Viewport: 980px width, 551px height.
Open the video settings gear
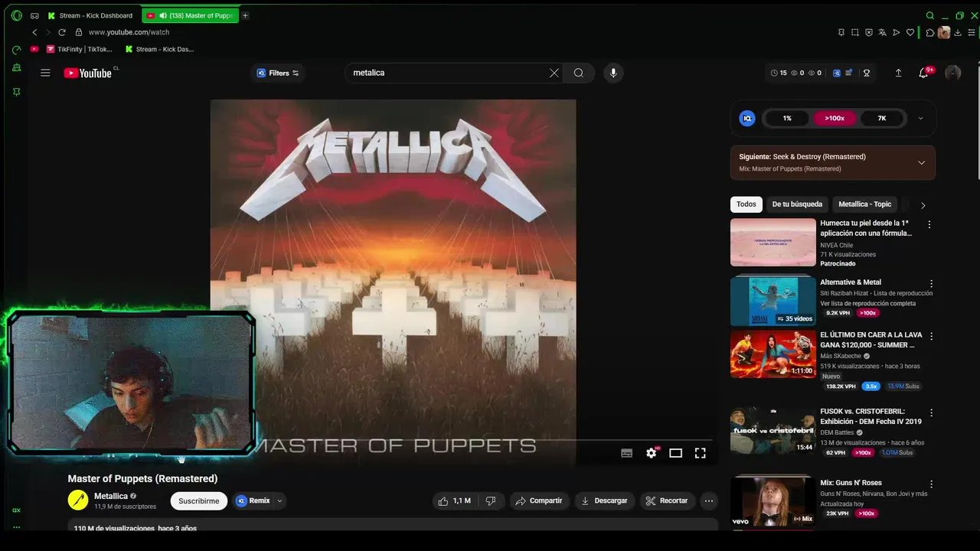(x=651, y=453)
